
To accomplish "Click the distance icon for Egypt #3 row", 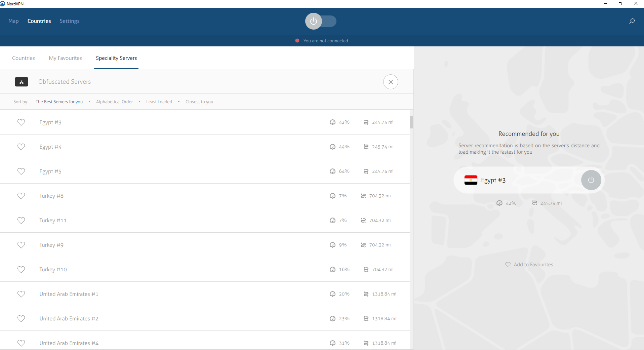I will [366, 122].
